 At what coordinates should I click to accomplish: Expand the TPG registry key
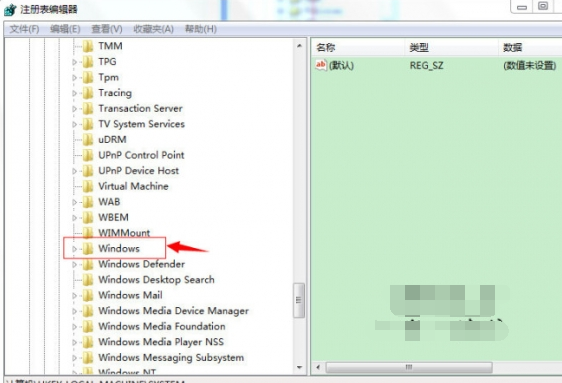[x=75, y=62]
